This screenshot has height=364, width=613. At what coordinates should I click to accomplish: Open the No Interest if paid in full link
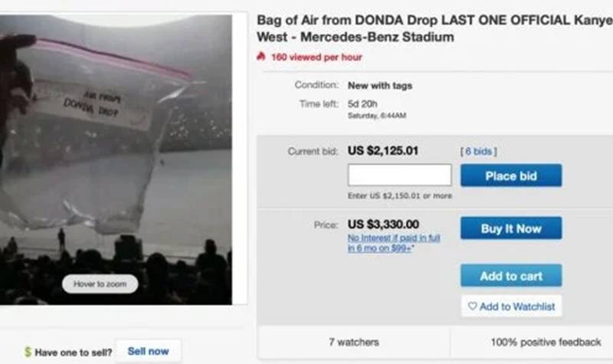394,243
